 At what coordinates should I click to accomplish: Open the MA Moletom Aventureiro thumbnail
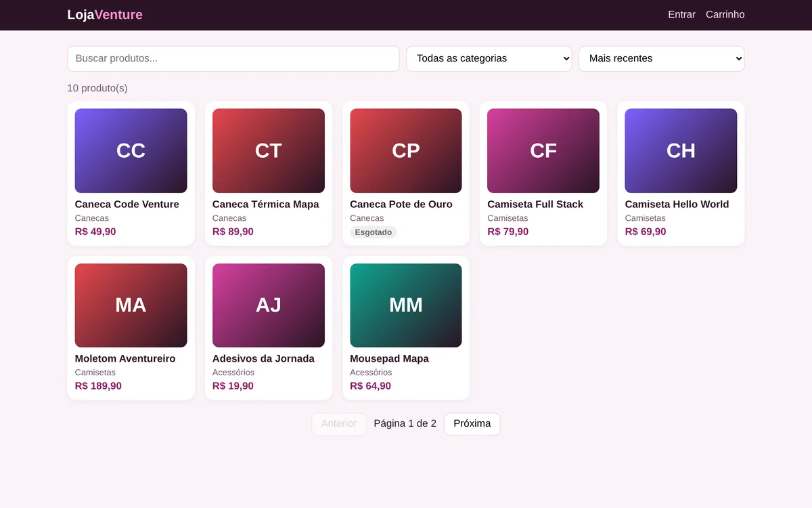click(x=131, y=305)
